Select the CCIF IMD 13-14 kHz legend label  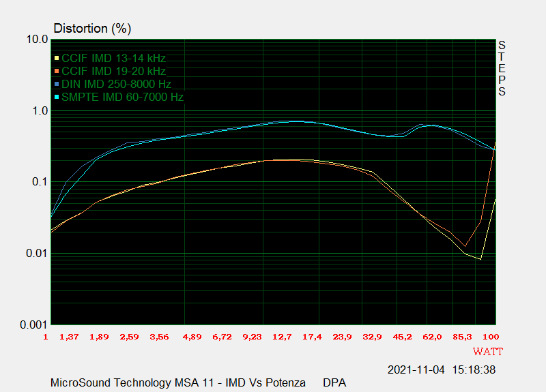[113, 58]
